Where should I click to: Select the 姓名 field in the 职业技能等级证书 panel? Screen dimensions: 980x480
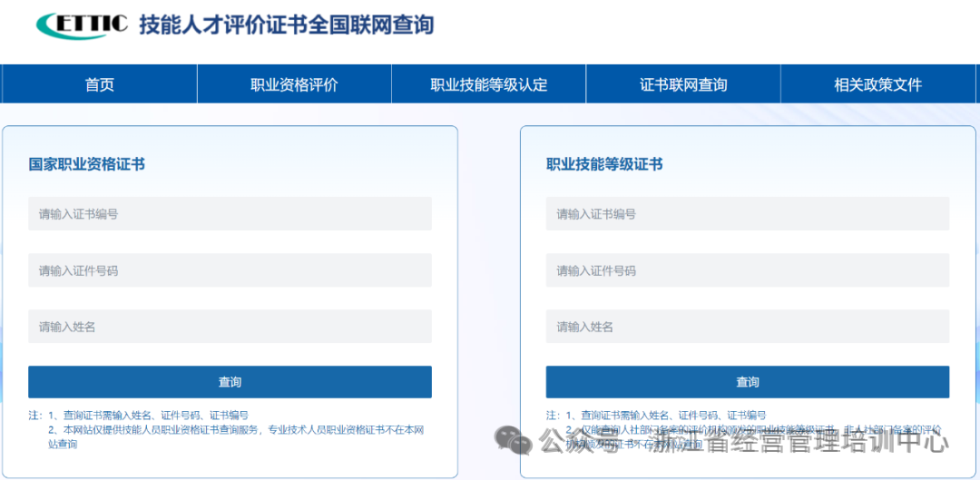[x=747, y=327]
